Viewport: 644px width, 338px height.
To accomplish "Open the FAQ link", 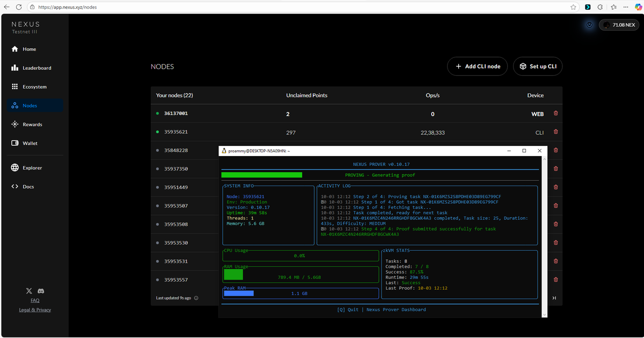I will coord(35,300).
